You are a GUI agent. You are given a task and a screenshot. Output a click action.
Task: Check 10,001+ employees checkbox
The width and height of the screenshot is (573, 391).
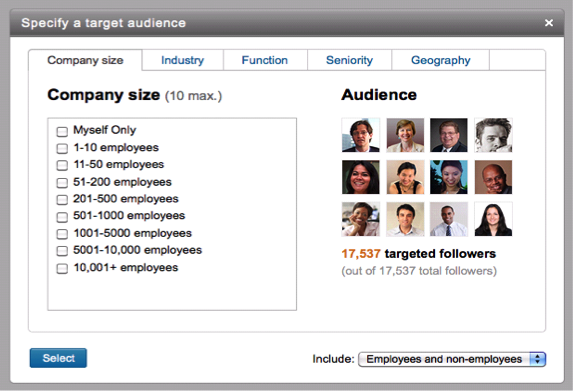62,269
